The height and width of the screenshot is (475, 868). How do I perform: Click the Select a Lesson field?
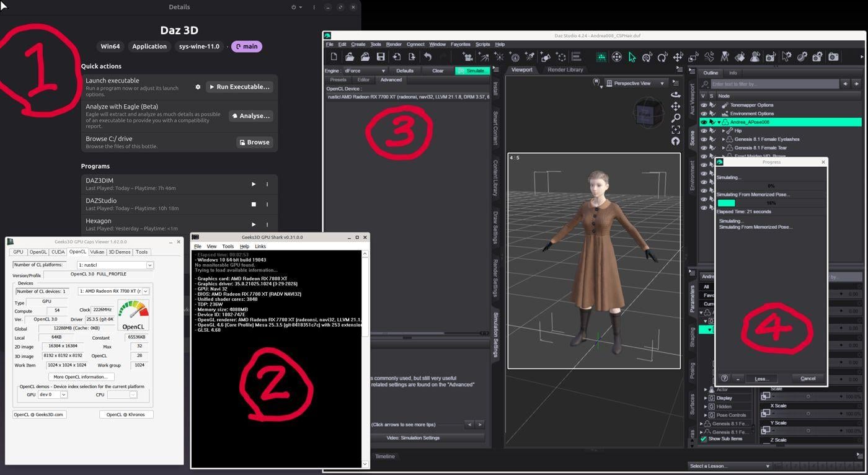tap(729, 466)
